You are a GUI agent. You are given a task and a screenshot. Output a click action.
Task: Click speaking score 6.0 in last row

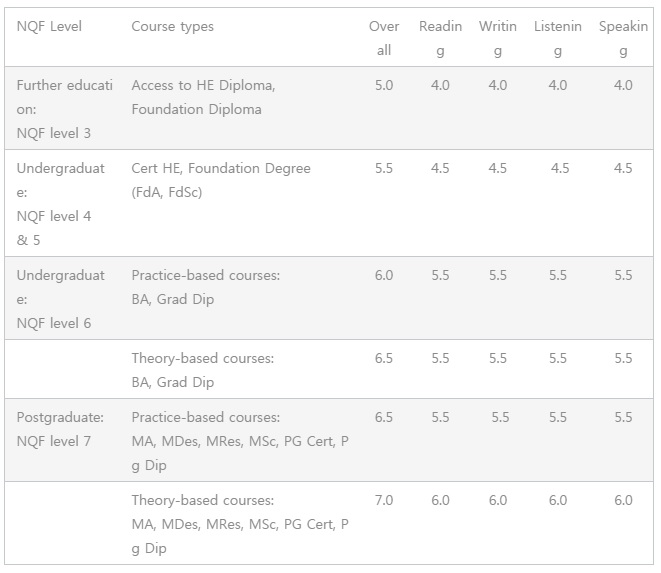623,500
